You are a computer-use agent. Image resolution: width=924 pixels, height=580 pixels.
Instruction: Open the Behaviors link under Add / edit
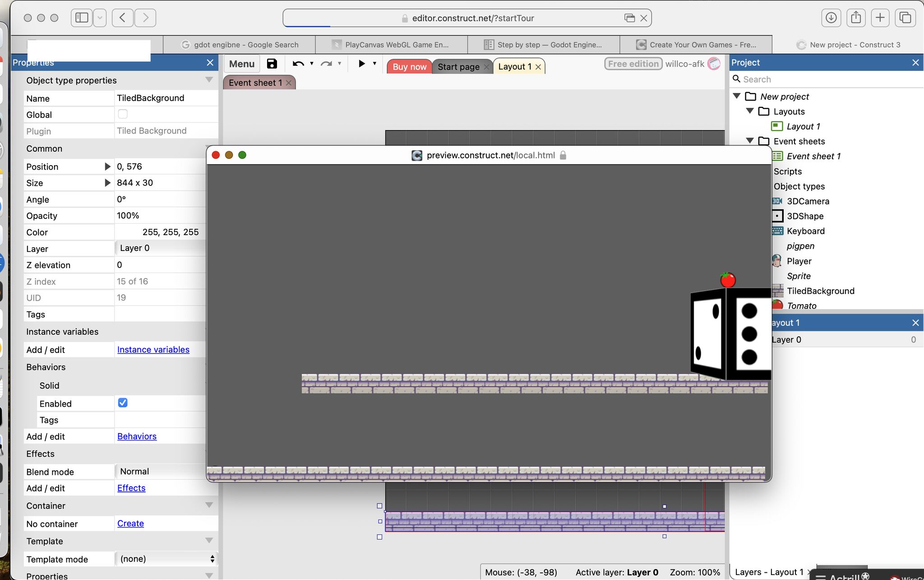coord(137,436)
